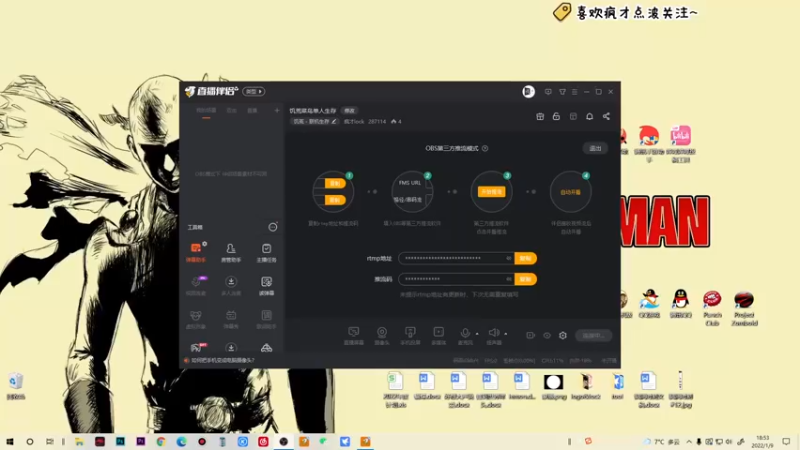Open the gift box icon in header

point(540,116)
